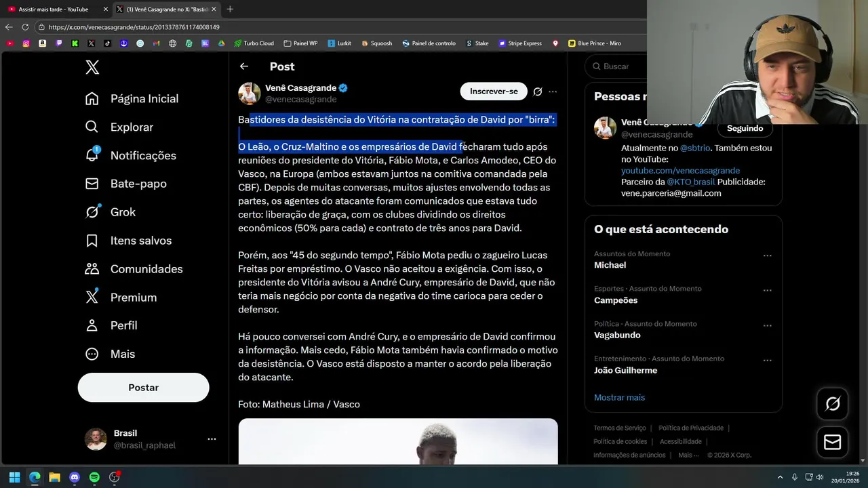Expand the footer Mais ··· menu
868x488 pixels.
pyautogui.click(x=688, y=455)
